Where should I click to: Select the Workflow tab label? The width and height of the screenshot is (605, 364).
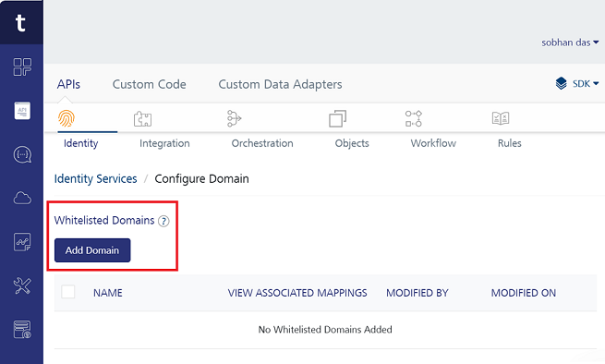433,143
